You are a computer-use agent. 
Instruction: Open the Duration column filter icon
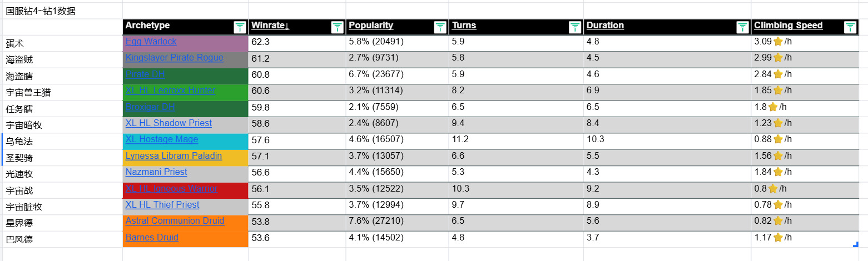tap(742, 27)
